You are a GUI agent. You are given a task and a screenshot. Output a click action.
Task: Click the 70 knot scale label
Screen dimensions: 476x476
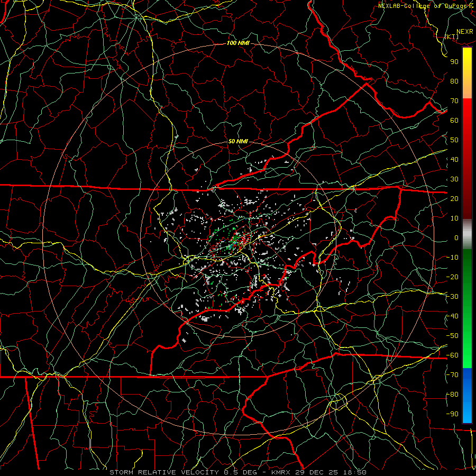click(454, 101)
